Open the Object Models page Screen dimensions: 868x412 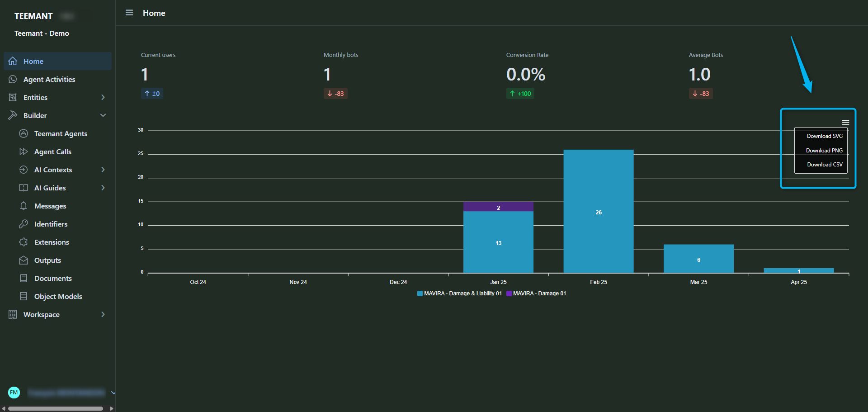coord(57,296)
